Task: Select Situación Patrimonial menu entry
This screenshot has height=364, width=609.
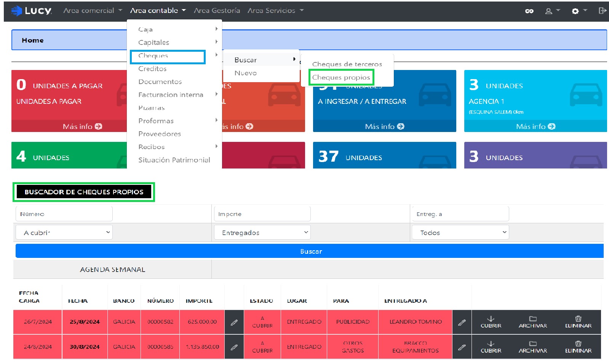Action: 174,160
